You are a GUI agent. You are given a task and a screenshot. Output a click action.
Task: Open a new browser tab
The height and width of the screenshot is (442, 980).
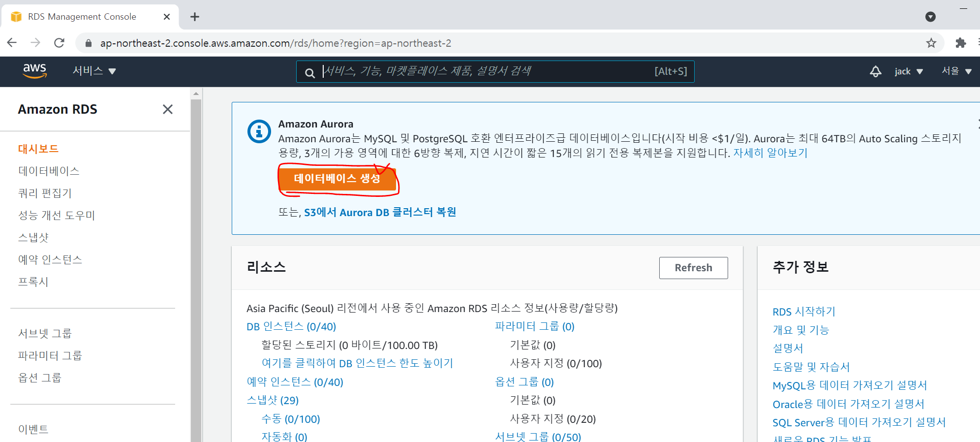[195, 17]
